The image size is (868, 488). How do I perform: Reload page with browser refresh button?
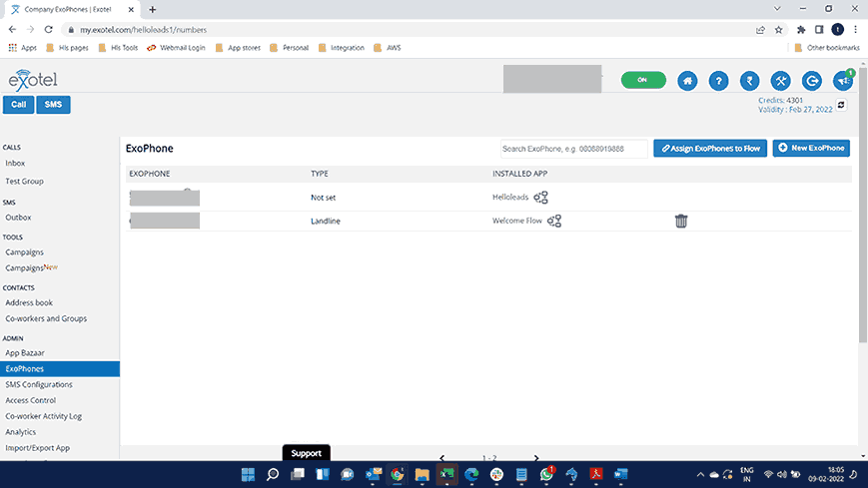49,29
